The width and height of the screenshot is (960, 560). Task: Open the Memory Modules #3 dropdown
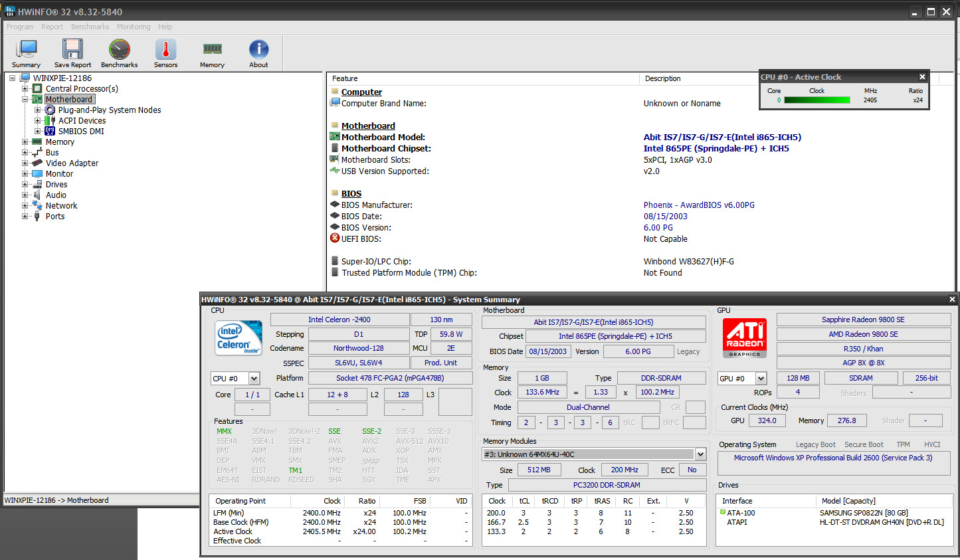[x=700, y=454]
